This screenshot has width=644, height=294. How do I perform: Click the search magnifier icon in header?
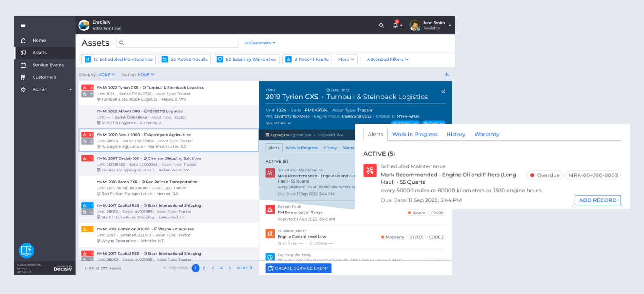click(381, 26)
